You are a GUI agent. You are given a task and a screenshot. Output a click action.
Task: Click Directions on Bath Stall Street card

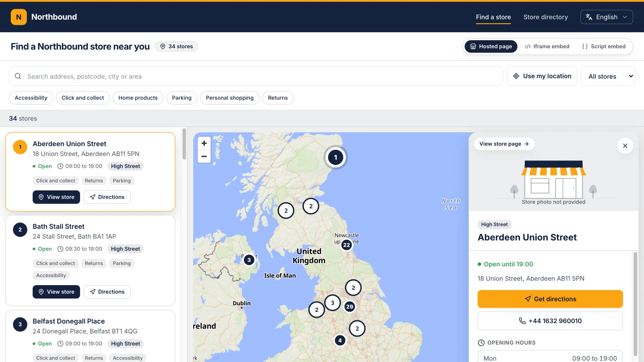(x=107, y=292)
